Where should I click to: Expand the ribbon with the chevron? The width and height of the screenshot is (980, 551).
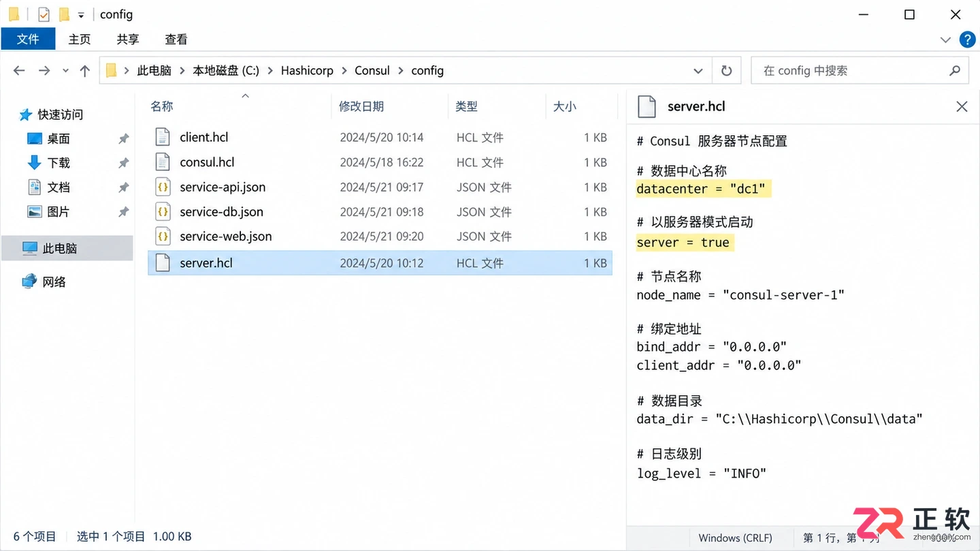(945, 39)
